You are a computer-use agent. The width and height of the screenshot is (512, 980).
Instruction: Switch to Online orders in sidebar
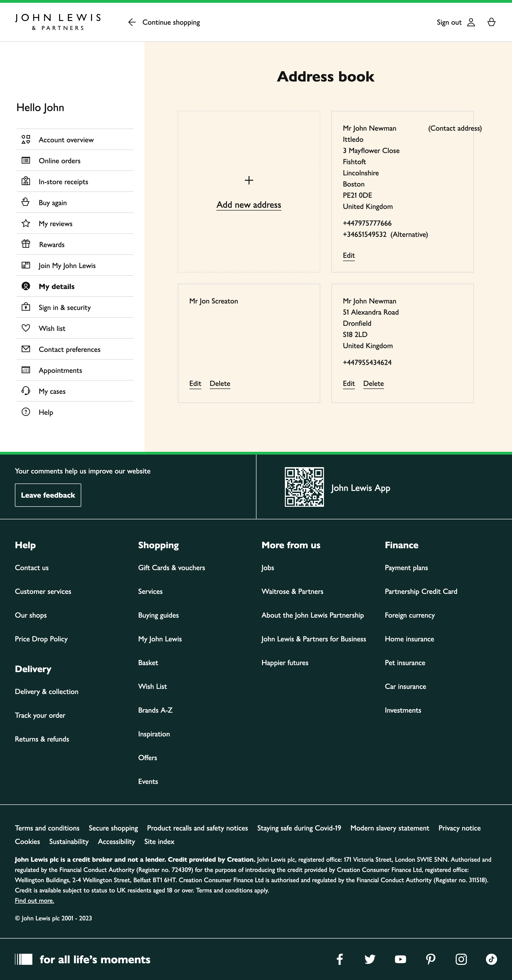[x=60, y=160]
